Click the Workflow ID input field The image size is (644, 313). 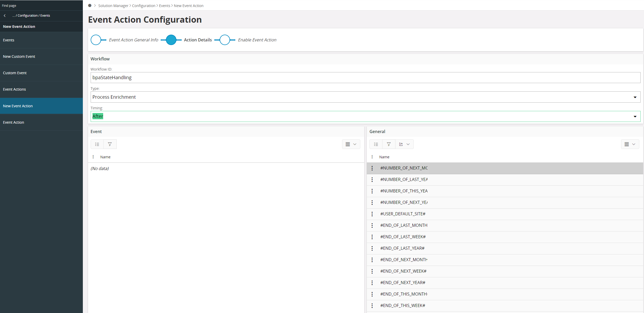coord(365,78)
